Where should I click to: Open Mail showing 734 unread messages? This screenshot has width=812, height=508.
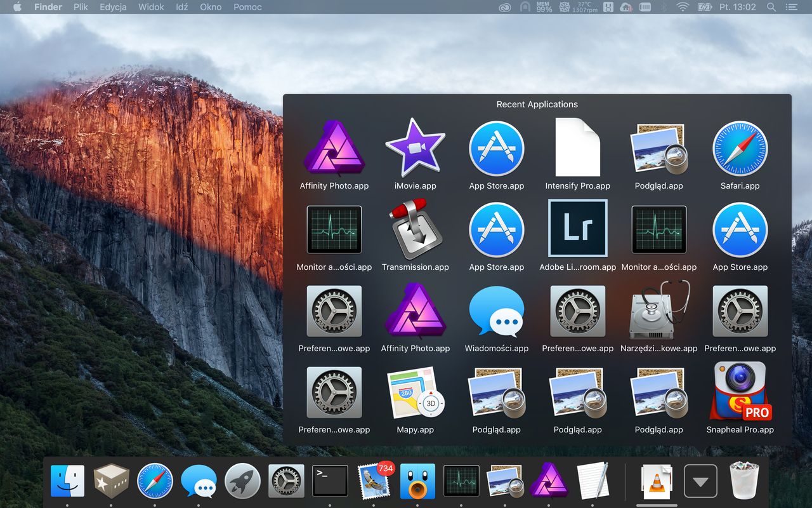374,481
